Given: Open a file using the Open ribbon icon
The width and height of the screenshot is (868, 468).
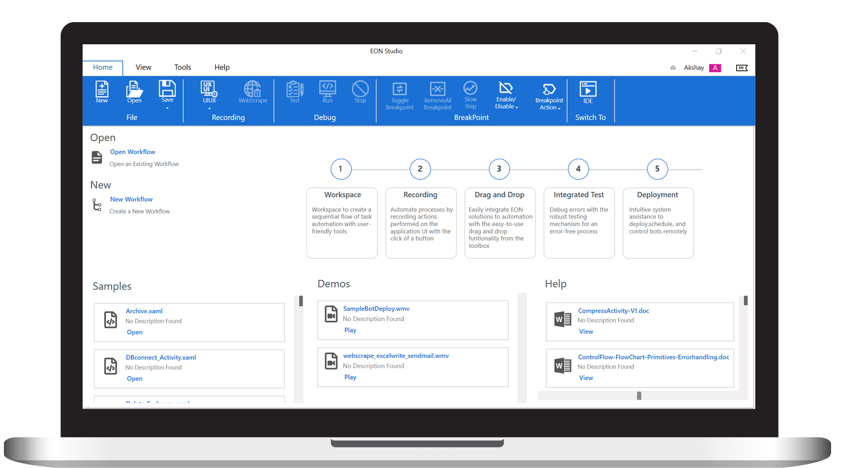Looking at the screenshot, I should [x=134, y=91].
